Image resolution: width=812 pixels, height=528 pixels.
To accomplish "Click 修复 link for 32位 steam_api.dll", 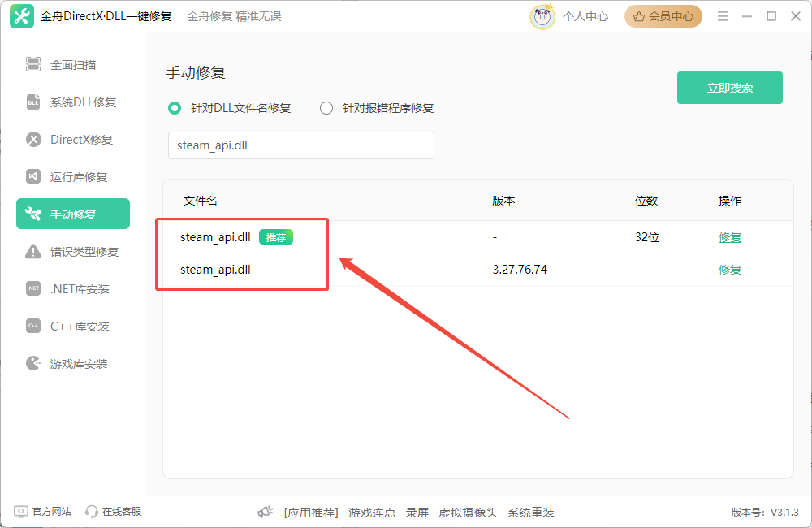I will [x=730, y=237].
